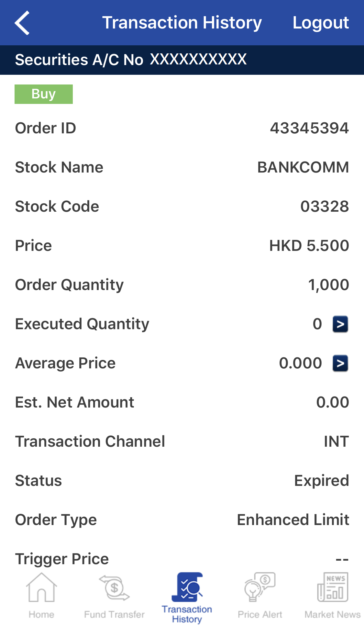Tap the BANKCOMM stock name
The width and height of the screenshot is (364, 627).
(x=303, y=167)
